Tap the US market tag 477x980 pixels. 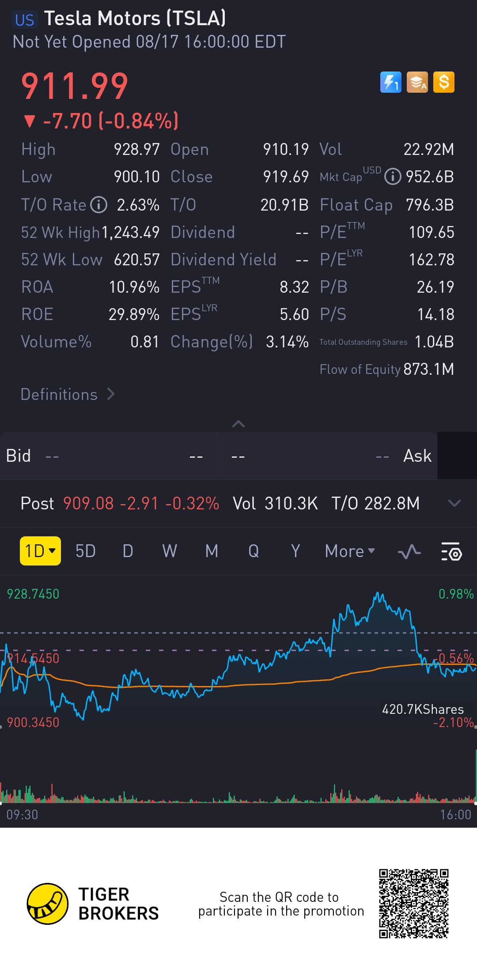click(x=25, y=20)
